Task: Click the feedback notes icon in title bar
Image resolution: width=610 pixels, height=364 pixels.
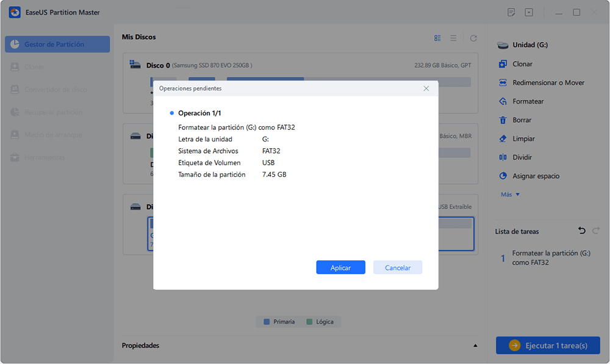Action: tap(511, 12)
